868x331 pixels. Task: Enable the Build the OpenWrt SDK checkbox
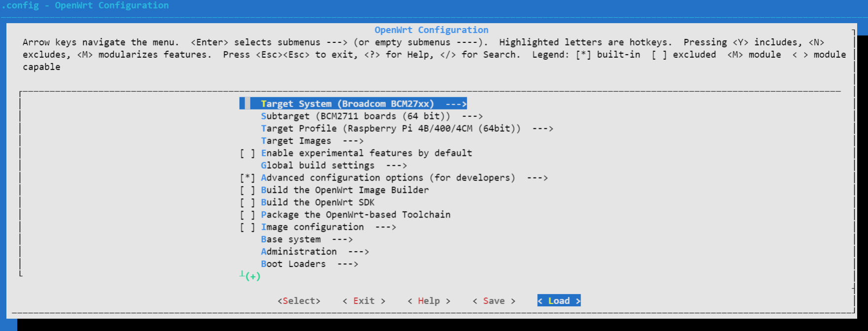247,203
